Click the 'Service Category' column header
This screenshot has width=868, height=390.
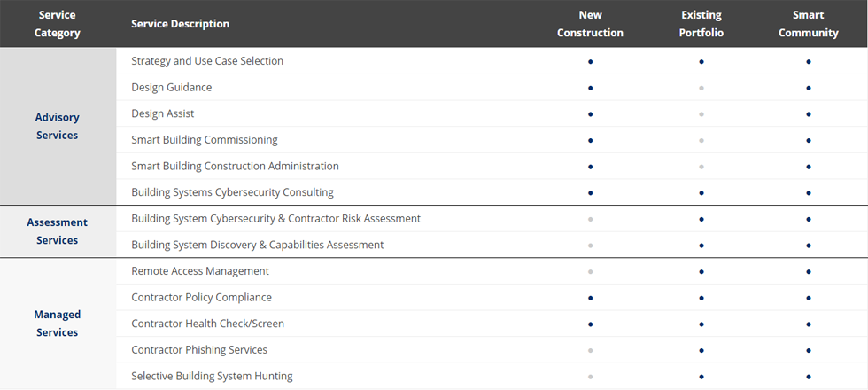58,24
